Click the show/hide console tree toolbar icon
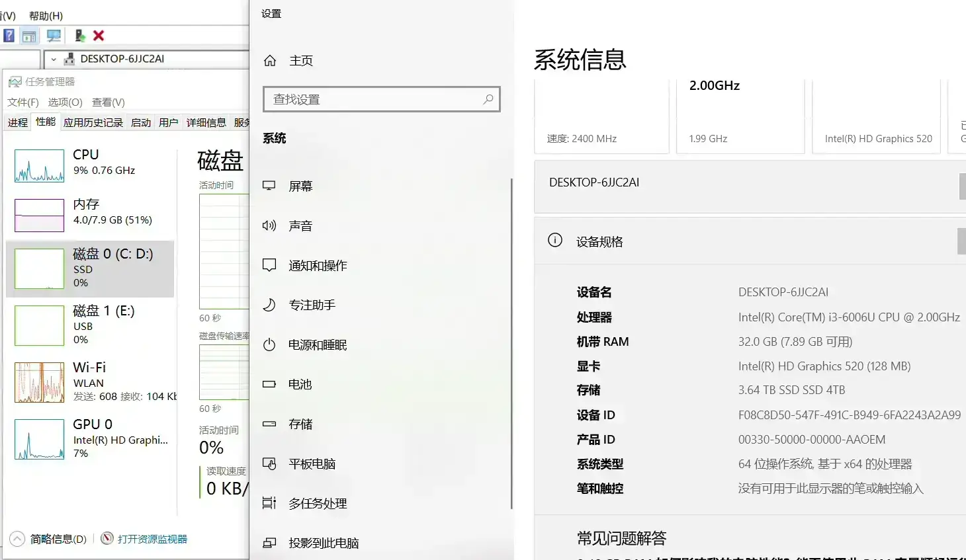The image size is (966, 560). pyautogui.click(x=29, y=35)
